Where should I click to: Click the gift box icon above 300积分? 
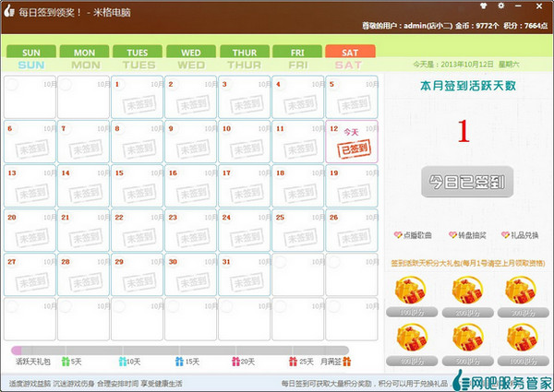523,291
